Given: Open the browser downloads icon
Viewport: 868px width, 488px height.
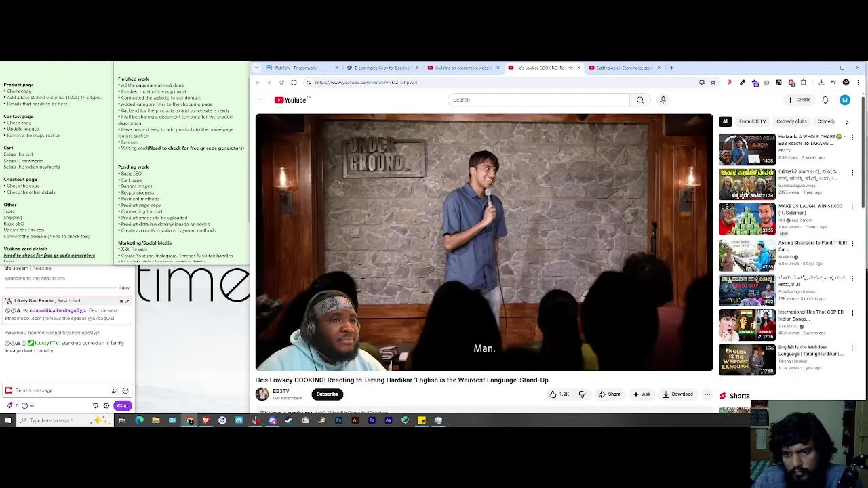Looking at the screenshot, I should click(821, 82).
